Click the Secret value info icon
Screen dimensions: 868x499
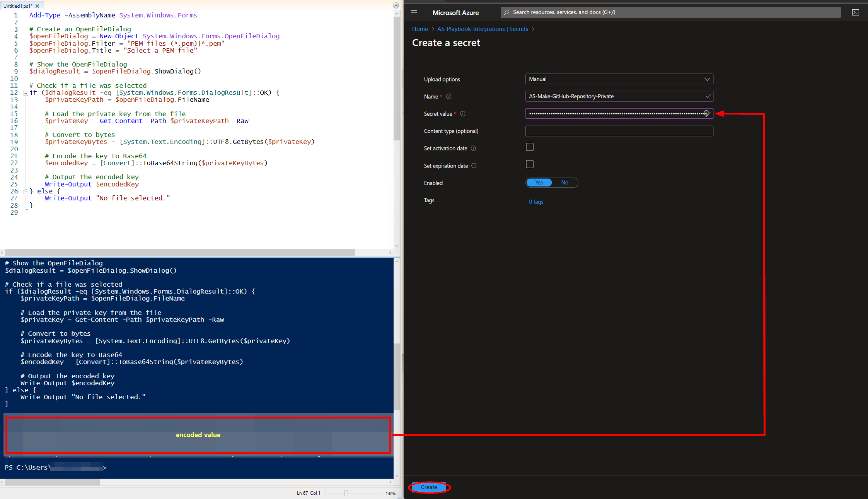[x=463, y=114]
